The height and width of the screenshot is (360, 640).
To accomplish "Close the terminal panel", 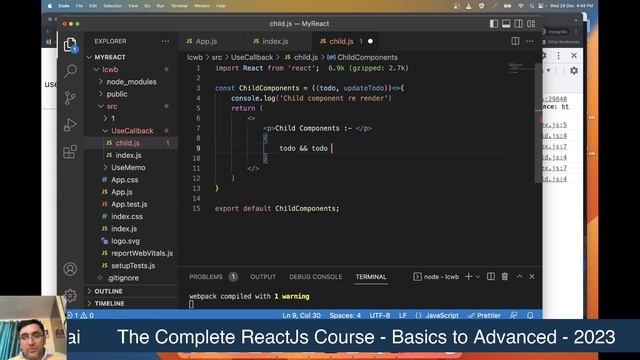I will (x=532, y=276).
